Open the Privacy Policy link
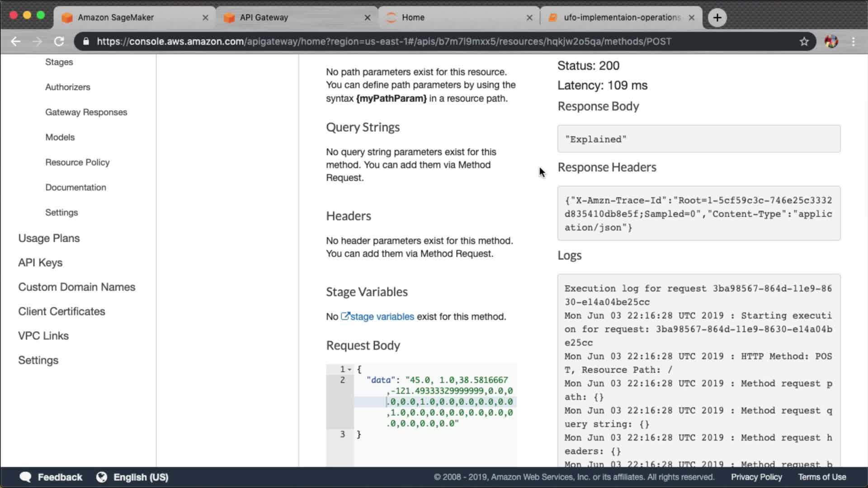Viewport: 868px width, 488px height. click(756, 477)
